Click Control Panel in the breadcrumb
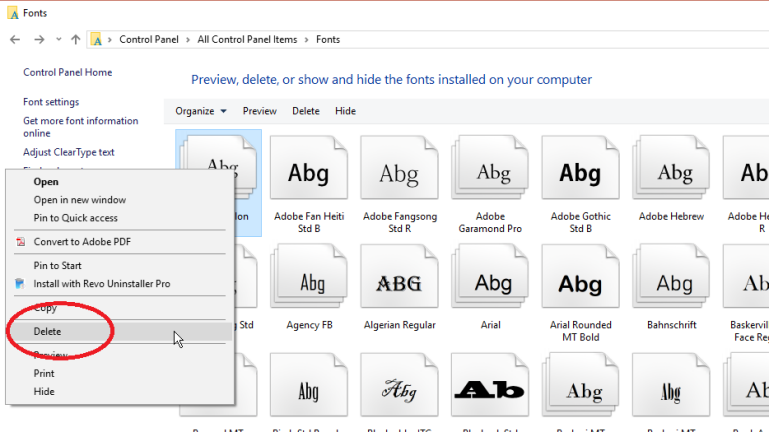 [x=149, y=40]
